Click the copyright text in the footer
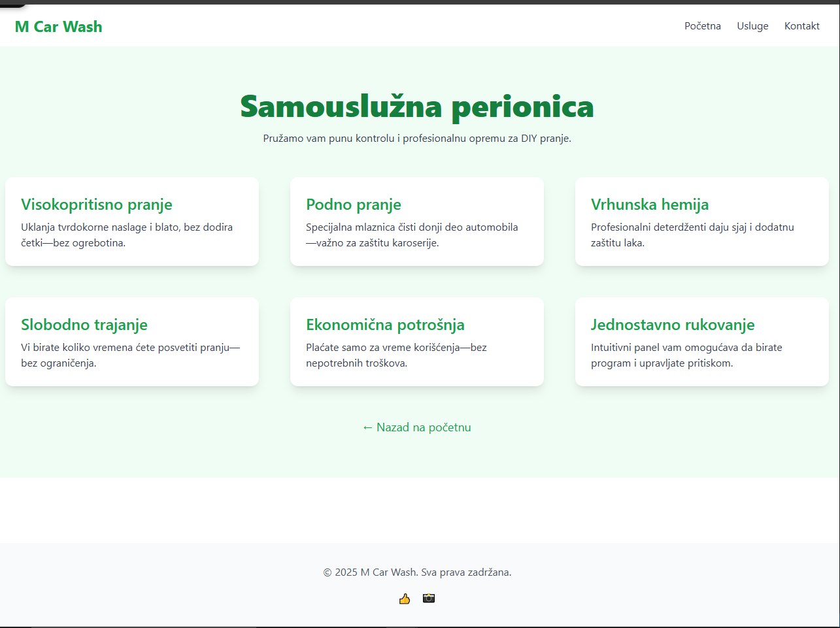The height and width of the screenshot is (628, 840). pyautogui.click(x=417, y=572)
